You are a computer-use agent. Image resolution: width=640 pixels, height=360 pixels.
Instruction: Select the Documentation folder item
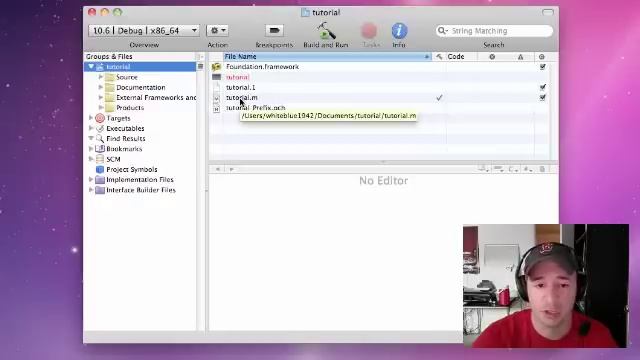pyautogui.click(x=141, y=87)
